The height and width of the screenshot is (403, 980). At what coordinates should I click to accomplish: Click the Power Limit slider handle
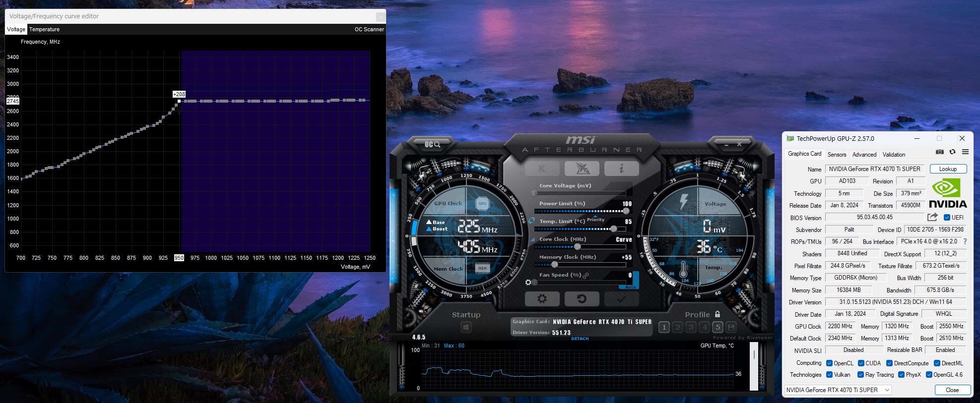(x=626, y=211)
